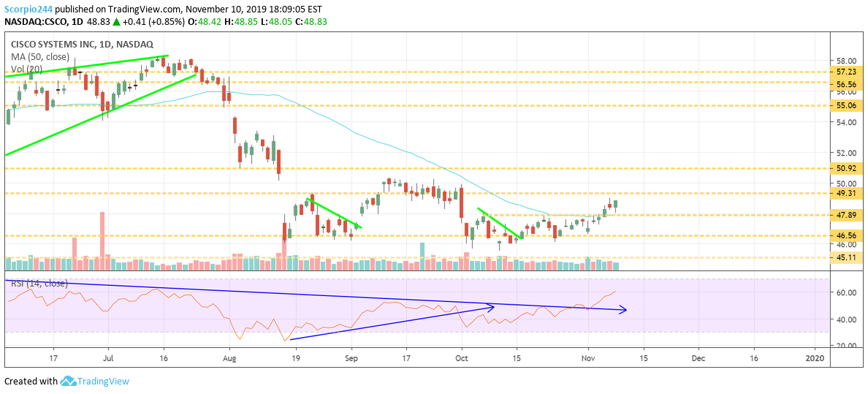Viewport: 868px width, 394px height.
Task: Click the 2020 date axis label
Action: coord(815,358)
